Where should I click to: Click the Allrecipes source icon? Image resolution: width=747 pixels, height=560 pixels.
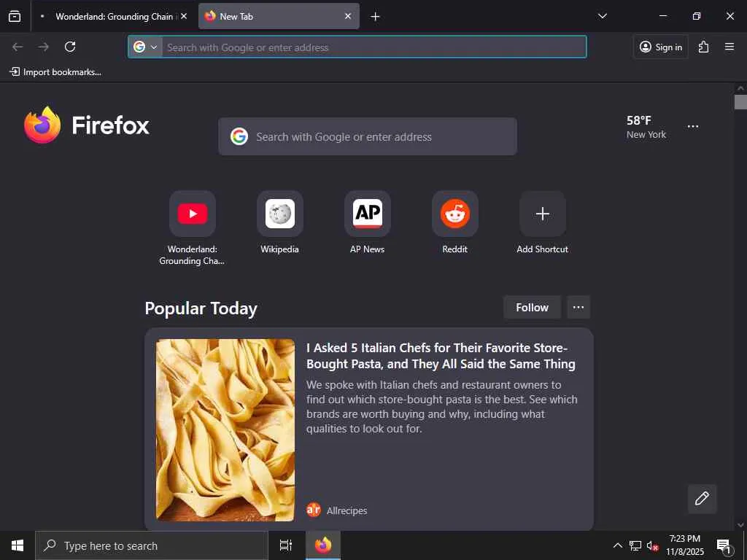click(x=314, y=510)
